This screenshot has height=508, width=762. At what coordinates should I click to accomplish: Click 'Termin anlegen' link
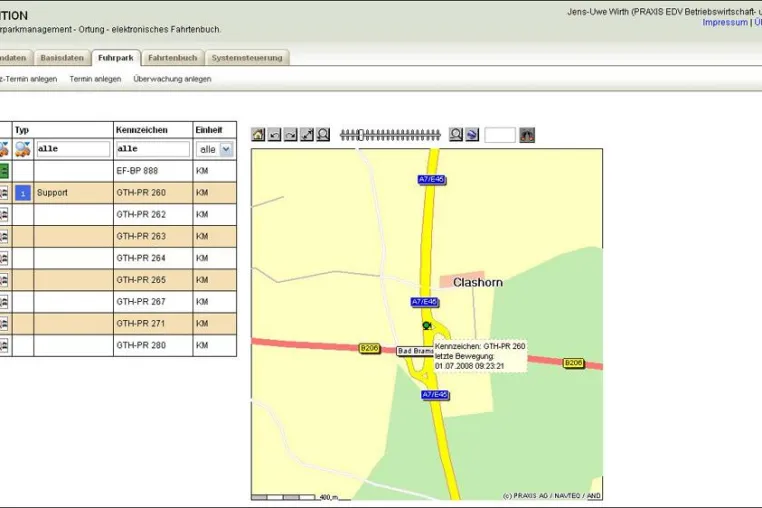tap(95, 79)
